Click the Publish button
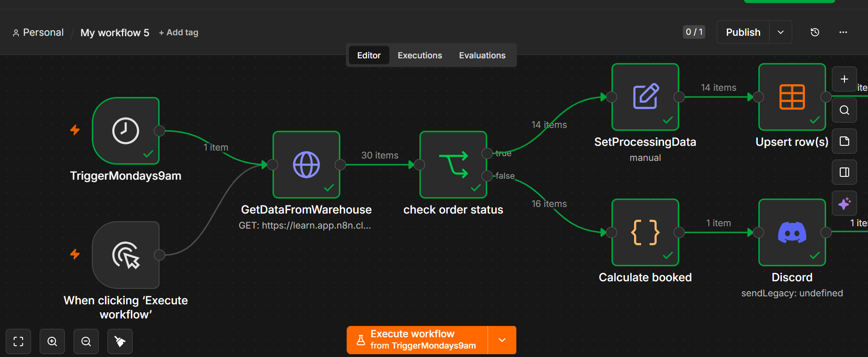The image size is (868, 357). (x=743, y=32)
